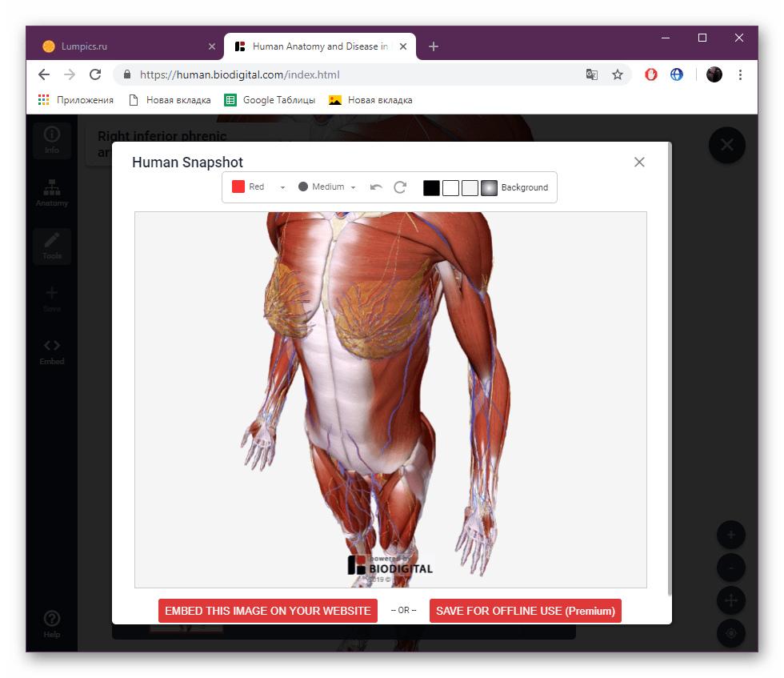Open Help via the question mark icon
Screen dimensions: 784x678
tap(51, 621)
